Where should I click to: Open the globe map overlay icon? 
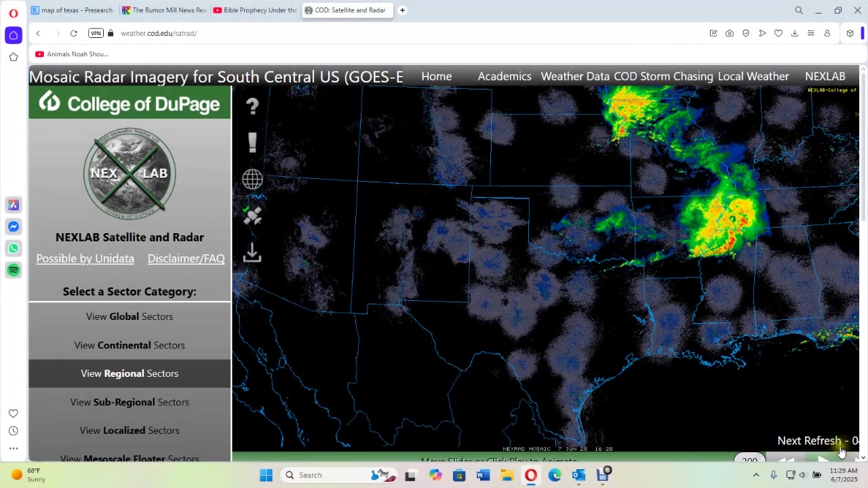click(252, 179)
